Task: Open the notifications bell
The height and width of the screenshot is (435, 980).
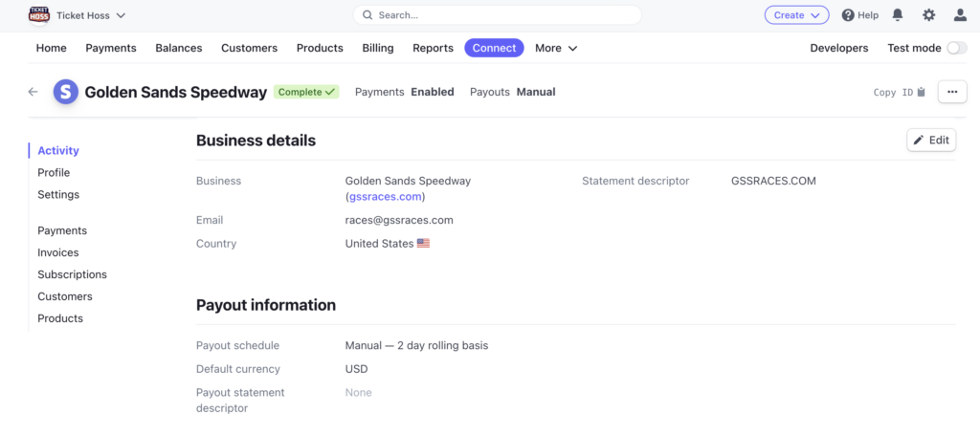Action: (898, 15)
